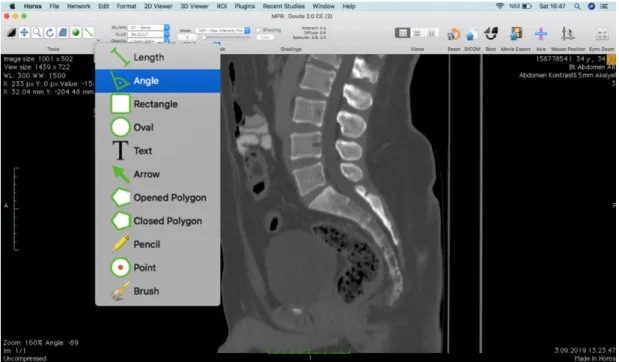Open the ROI menu in menu bar
The height and width of the screenshot is (362, 619).
(x=221, y=6)
